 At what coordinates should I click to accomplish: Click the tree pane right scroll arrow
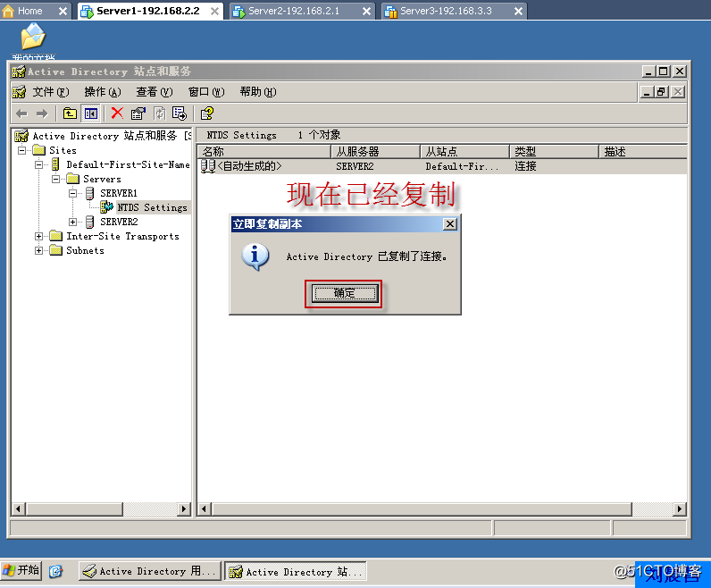[x=184, y=509]
